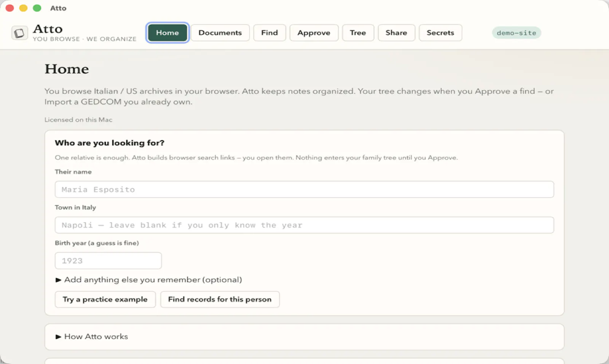This screenshot has height=364, width=609.
Task: Click the Who are you looking for? heading
Action: [110, 143]
